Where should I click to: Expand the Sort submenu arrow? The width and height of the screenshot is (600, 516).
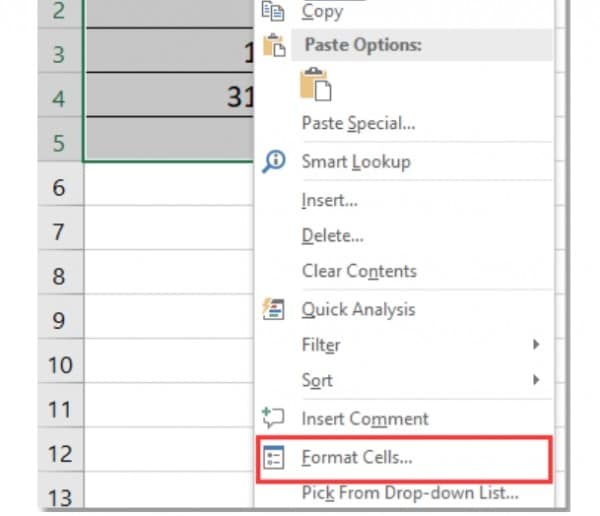[x=536, y=380]
